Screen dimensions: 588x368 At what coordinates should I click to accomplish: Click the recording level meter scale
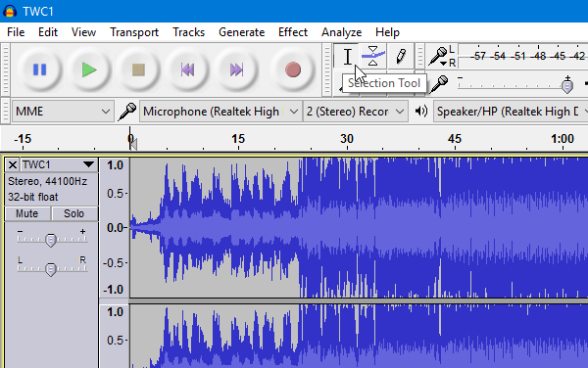[x=523, y=56]
